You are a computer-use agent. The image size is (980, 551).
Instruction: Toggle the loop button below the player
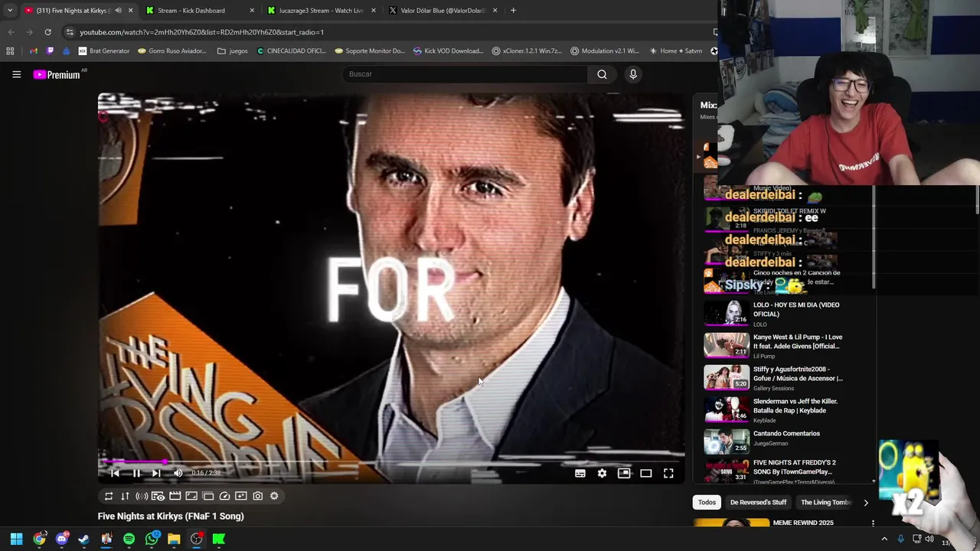point(109,496)
